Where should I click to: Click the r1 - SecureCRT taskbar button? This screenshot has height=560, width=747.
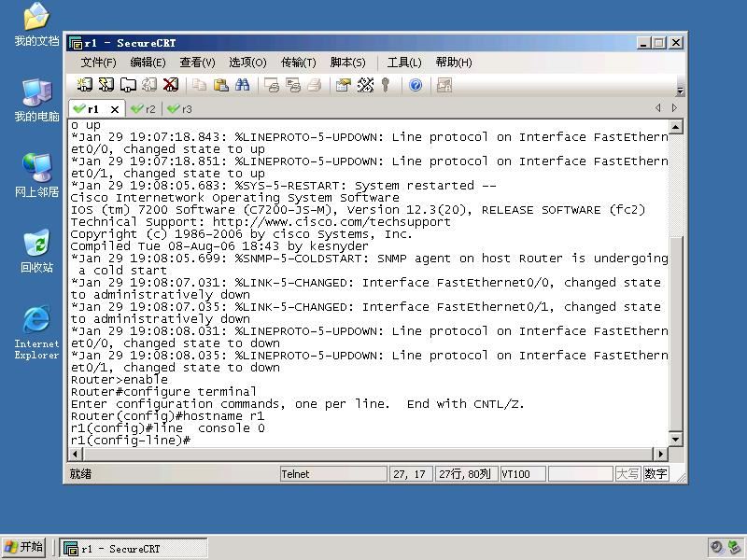pyautogui.click(x=134, y=548)
